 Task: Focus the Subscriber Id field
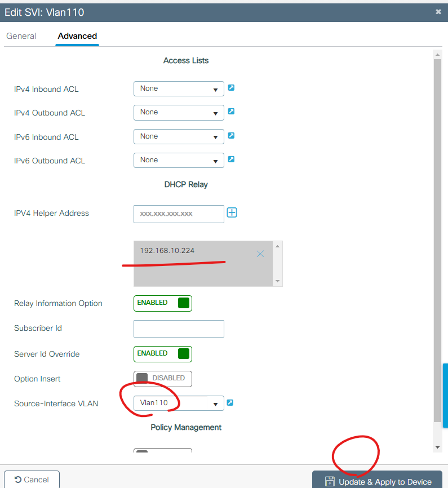179,329
